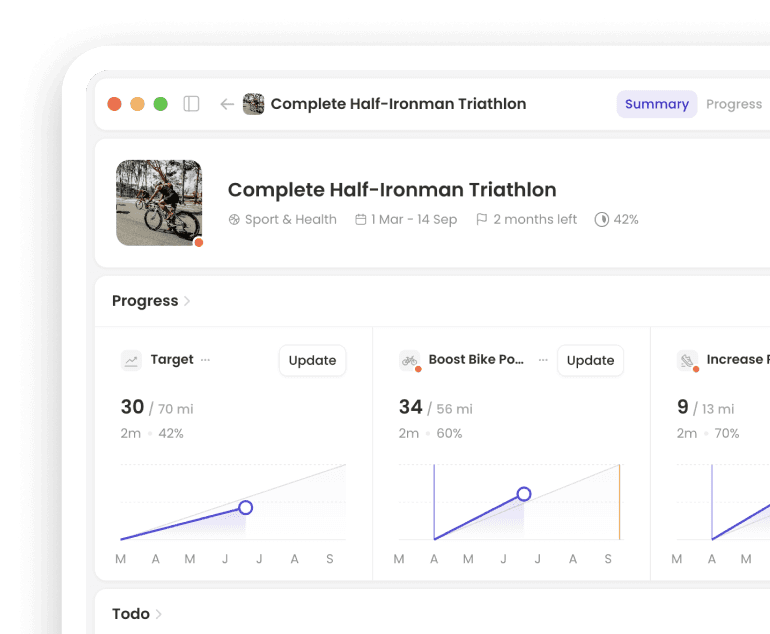Close window with the red button
The height and width of the screenshot is (634, 770).
[x=114, y=104]
